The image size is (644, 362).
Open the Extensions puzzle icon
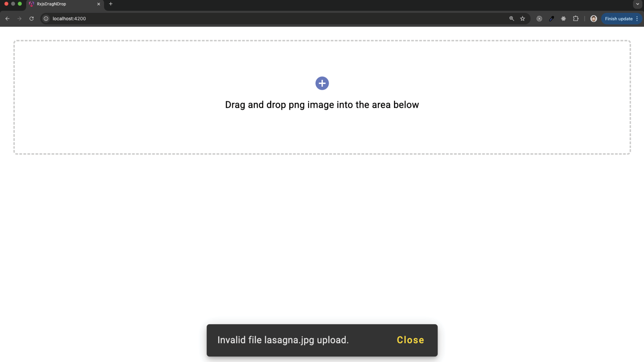tap(576, 19)
